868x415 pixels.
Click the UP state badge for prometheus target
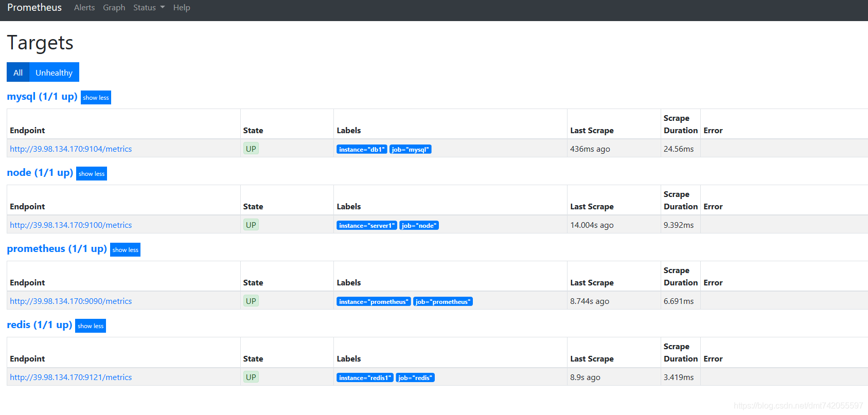[x=251, y=301]
